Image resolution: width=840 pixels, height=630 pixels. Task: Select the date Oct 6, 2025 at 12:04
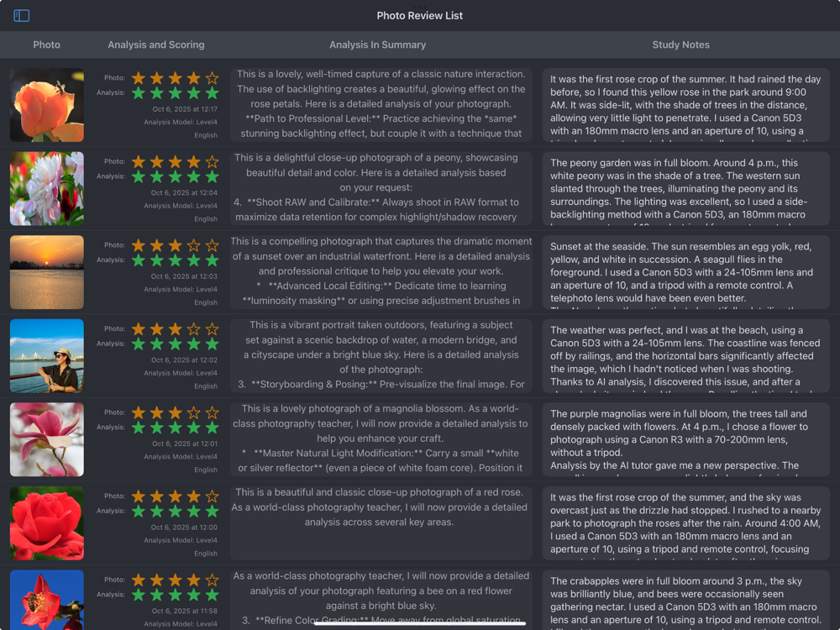point(184,193)
